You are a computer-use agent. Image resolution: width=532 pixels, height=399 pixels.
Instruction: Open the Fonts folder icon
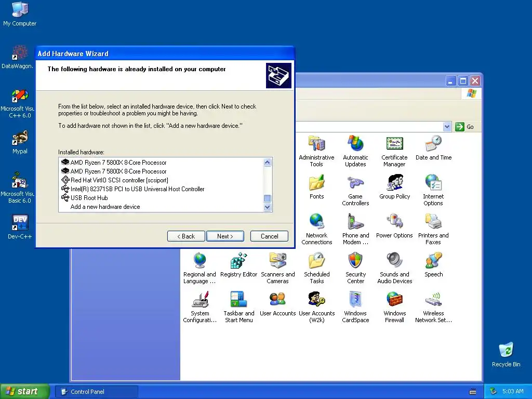(316, 187)
